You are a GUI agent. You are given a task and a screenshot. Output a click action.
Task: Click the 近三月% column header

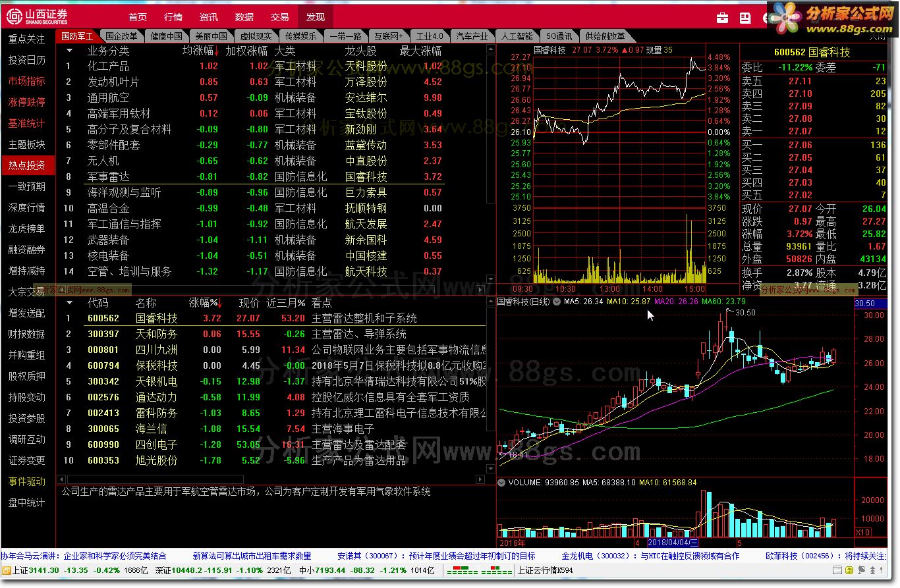click(x=286, y=303)
